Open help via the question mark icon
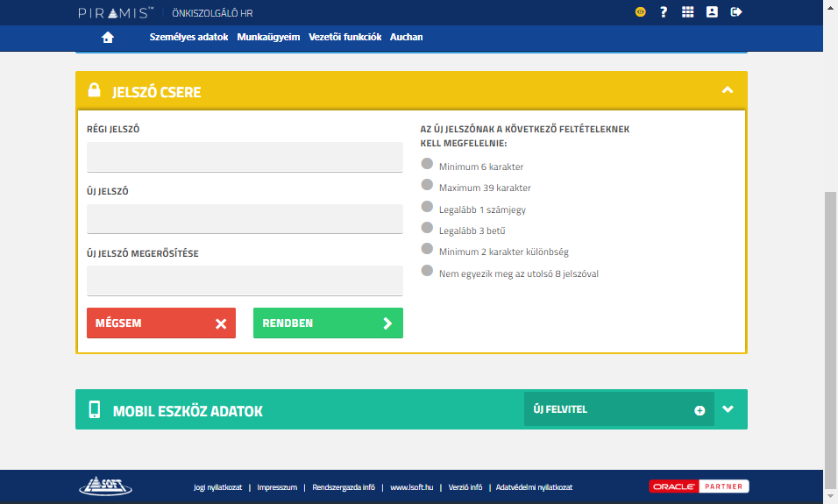Screen dimensions: 838x504 pos(664,12)
